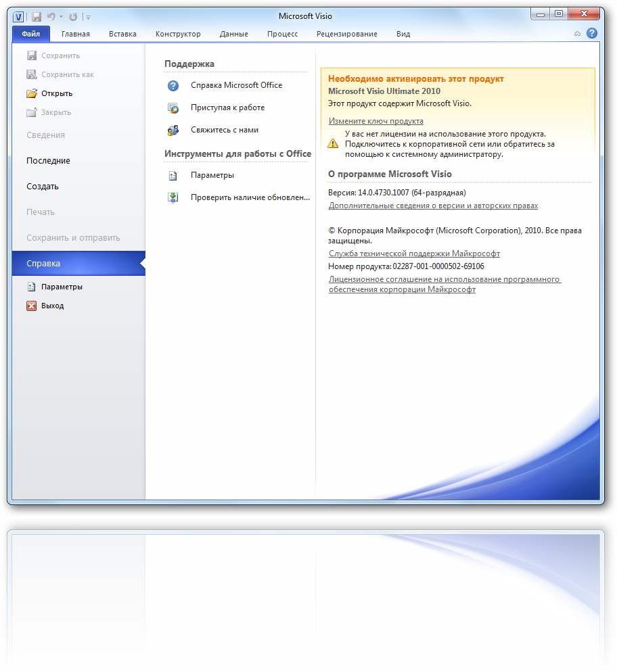This screenshot has height=672, width=617.
Task: Open the Undo history dropdown arrow
Action: point(62,17)
